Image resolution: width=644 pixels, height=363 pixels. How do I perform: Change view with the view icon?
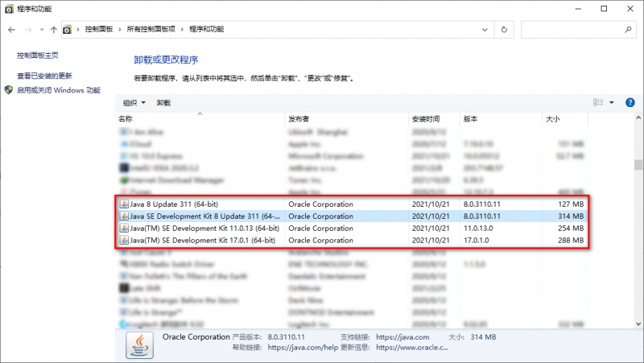point(598,103)
